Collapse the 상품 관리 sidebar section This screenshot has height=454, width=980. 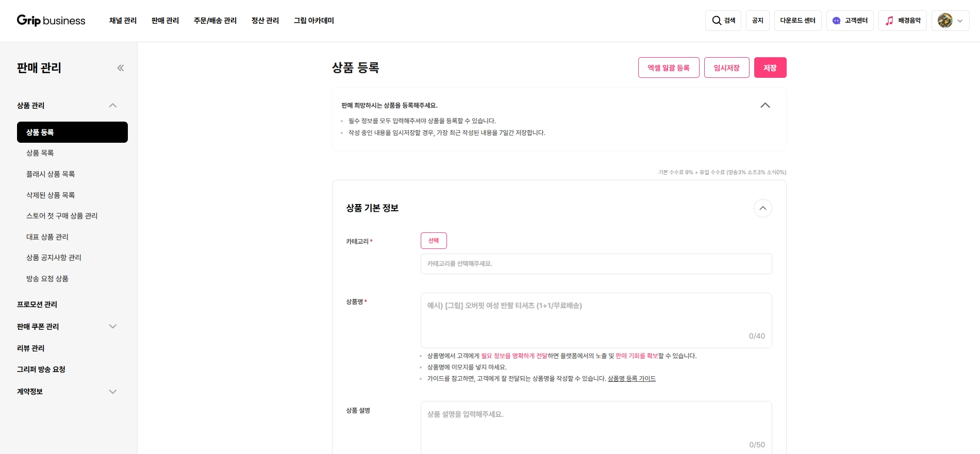[x=113, y=106]
